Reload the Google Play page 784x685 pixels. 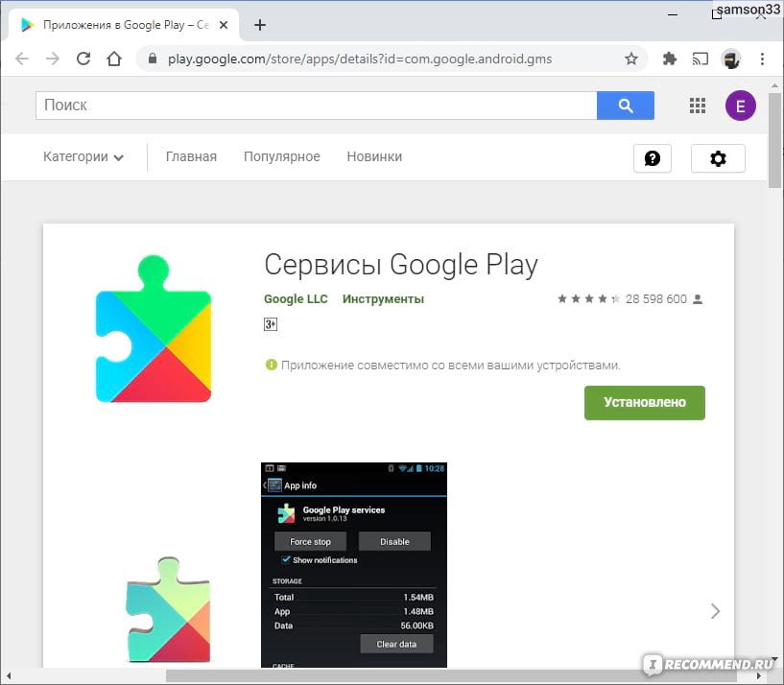pyautogui.click(x=83, y=59)
